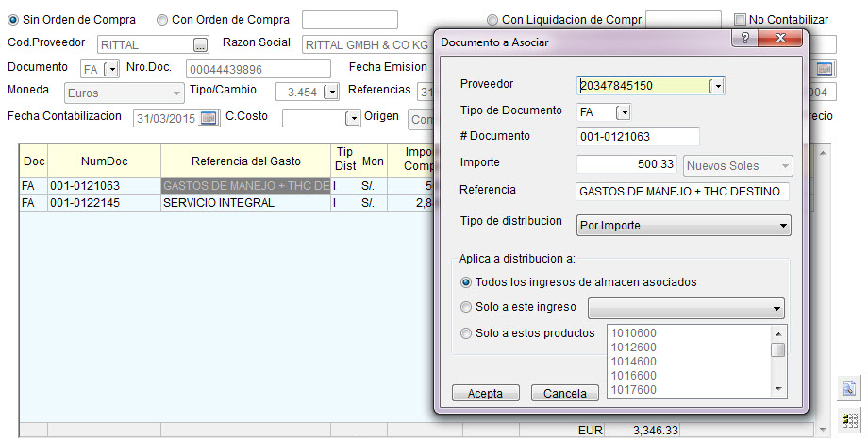Image resolution: width=868 pixels, height=442 pixels.
Task: Enable the 'No Contabilizar' checkbox
Action: point(740,20)
